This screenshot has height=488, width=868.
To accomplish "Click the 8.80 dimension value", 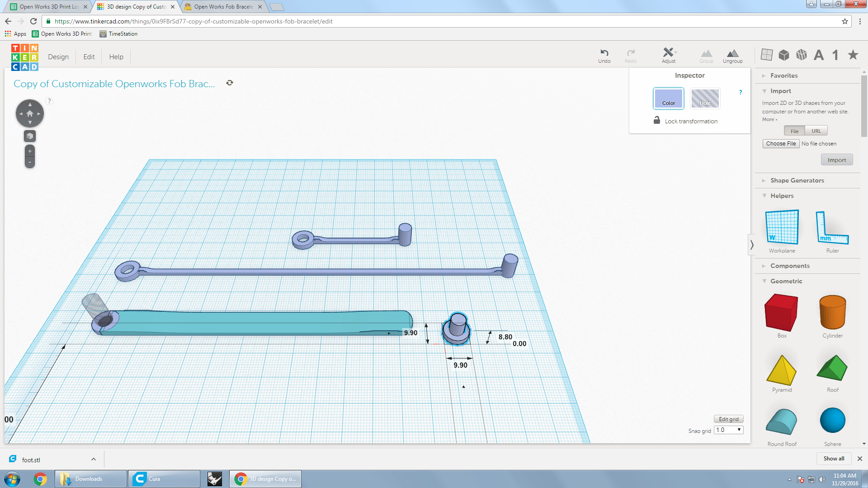I will pos(505,337).
